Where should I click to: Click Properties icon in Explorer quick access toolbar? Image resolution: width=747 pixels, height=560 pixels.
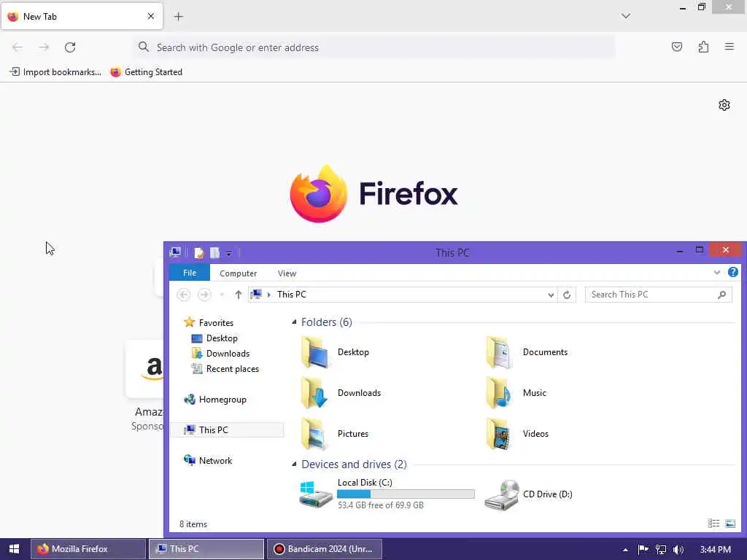199,253
